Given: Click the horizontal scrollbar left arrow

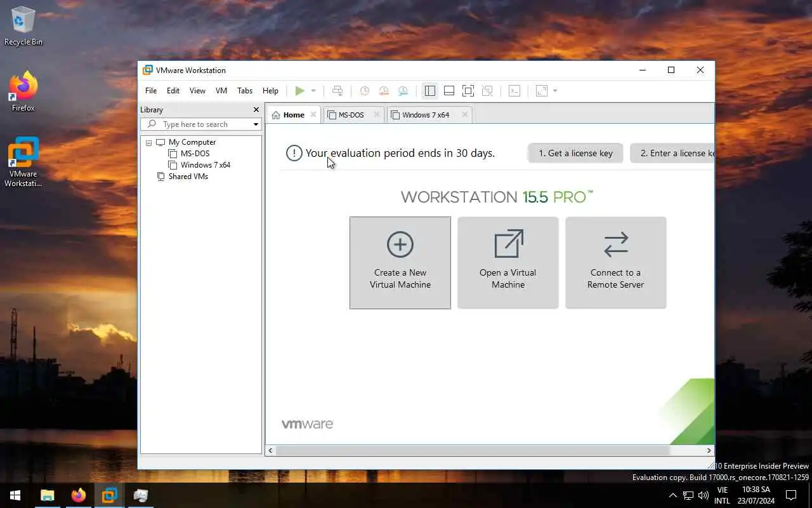Looking at the screenshot, I should point(271,450).
